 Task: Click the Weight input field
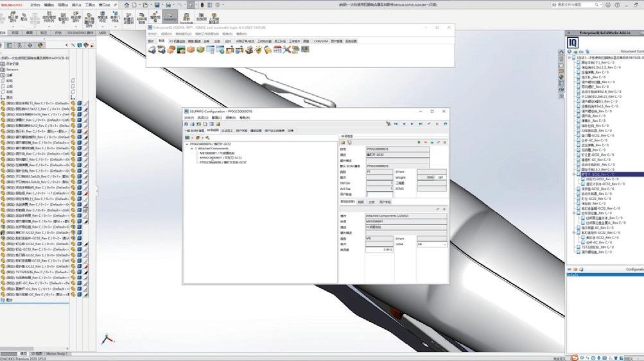tap(426, 177)
